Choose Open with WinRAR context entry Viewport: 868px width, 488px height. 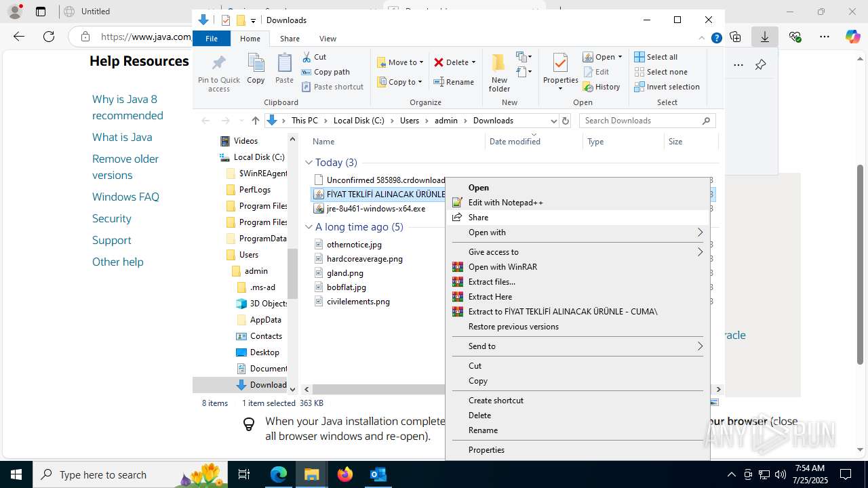tap(577, 267)
